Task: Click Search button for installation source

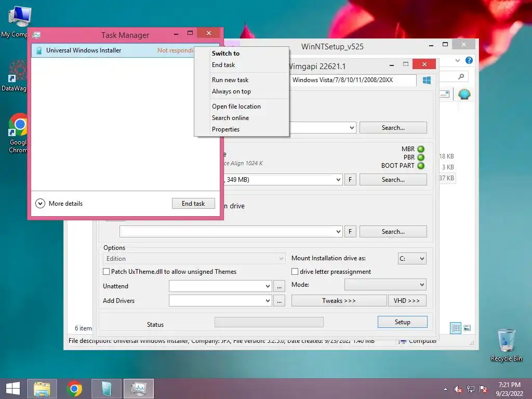Action: [393, 128]
